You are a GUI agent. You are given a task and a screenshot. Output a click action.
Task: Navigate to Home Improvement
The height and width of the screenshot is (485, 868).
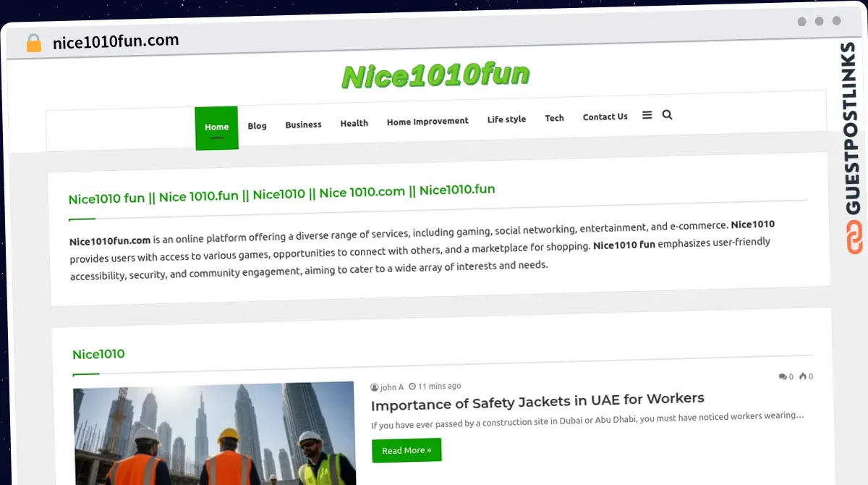[x=427, y=122]
